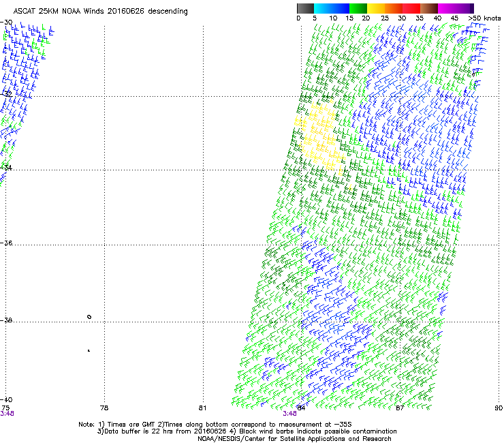The image size is (504, 443).
Task: Click the yellow wind barb cluster near -33 latitude
Action: pyautogui.click(x=320, y=137)
